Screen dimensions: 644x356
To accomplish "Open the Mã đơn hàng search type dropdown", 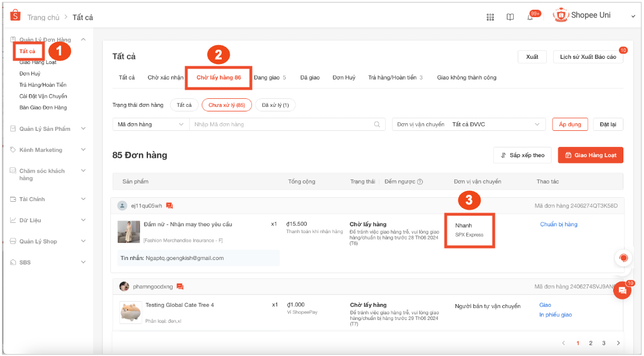I will (x=150, y=124).
